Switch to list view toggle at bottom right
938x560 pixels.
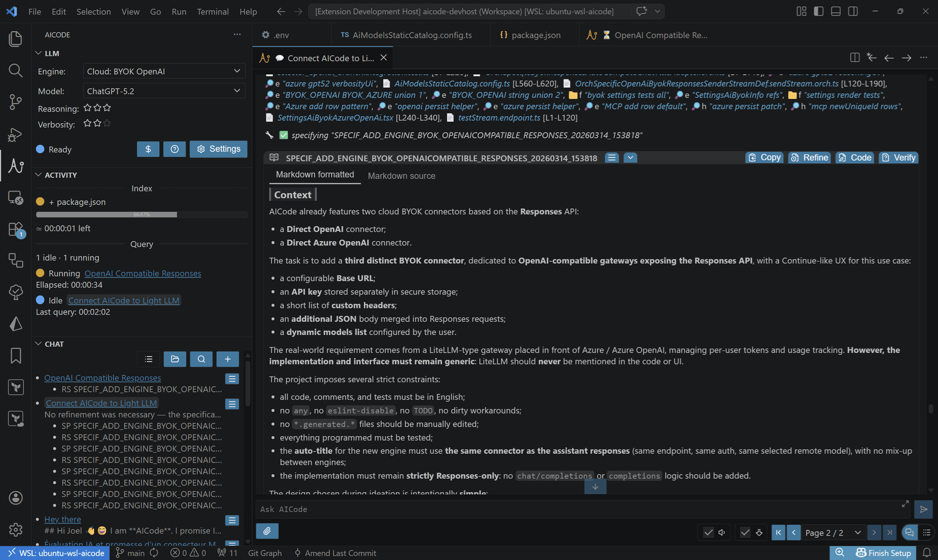click(926, 532)
